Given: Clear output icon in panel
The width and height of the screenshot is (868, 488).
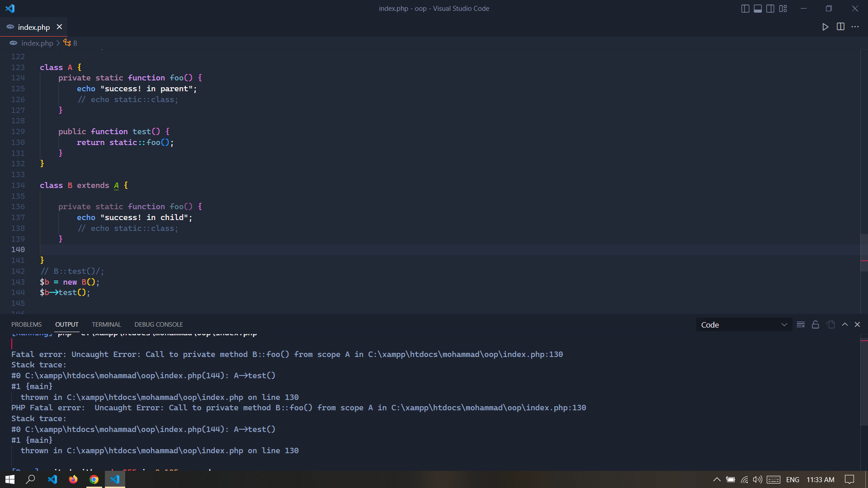Looking at the screenshot, I should coord(801,324).
